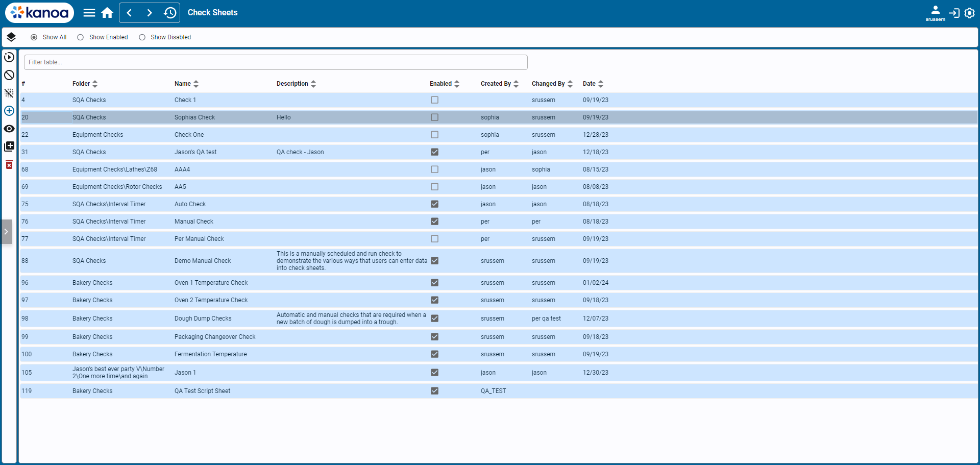The height and width of the screenshot is (465, 980).
Task: Click the Oven 2 Temperature Check name
Action: [x=211, y=300]
